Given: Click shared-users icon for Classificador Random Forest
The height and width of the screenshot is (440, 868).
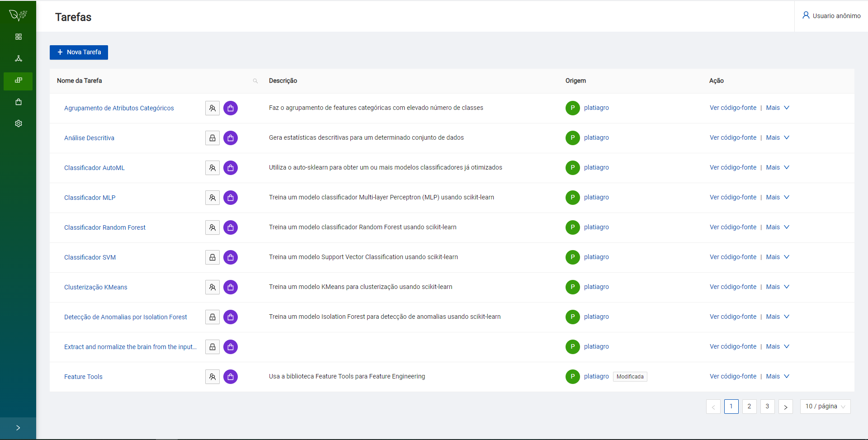Looking at the screenshot, I should click(212, 227).
